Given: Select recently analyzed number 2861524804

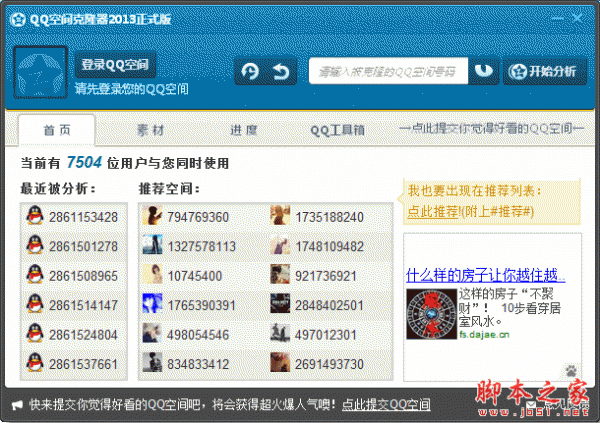Looking at the screenshot, I should click(x=83, y=335).
